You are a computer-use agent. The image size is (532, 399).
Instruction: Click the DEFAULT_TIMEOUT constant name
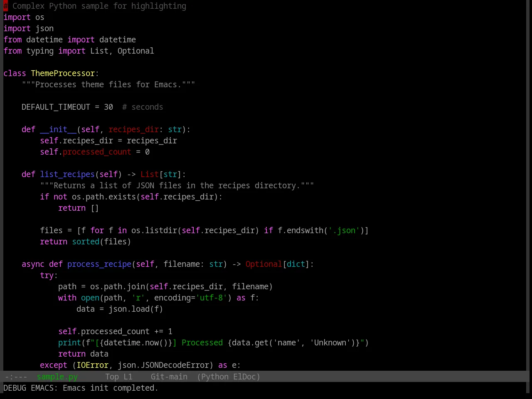56,107
